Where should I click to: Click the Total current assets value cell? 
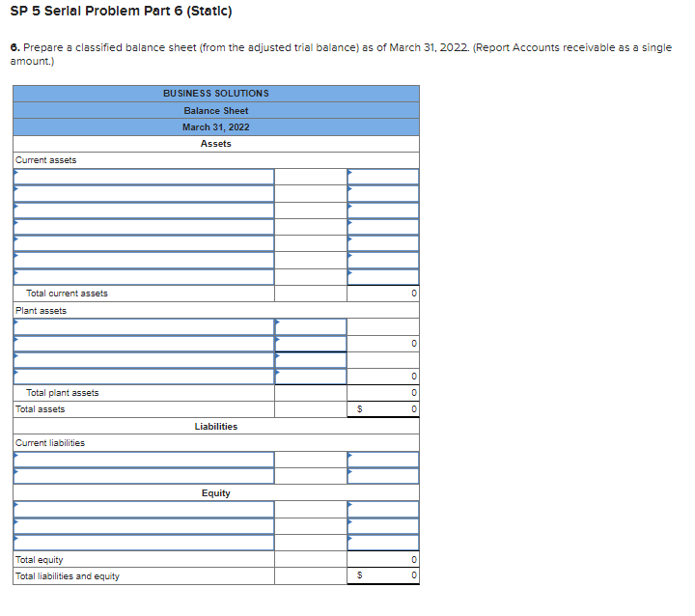pos(383,294)
